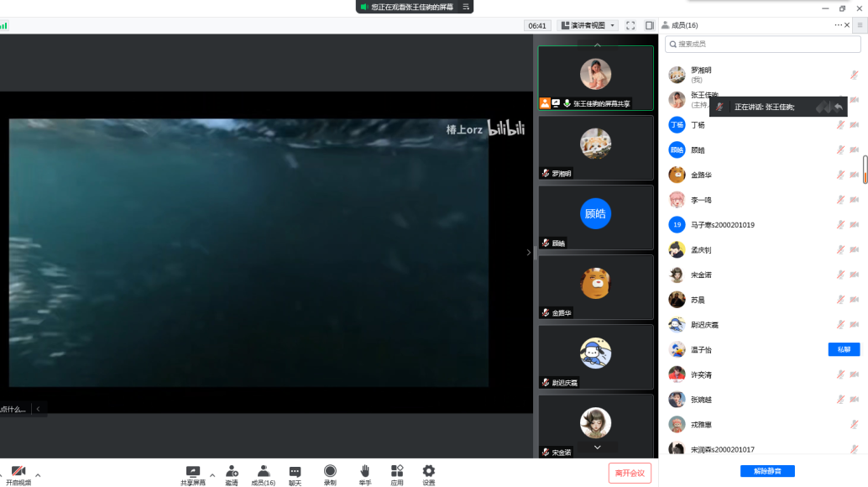868x487 pixels.
Task: Open the apps icon in toolbar
Action: (397, 472)
